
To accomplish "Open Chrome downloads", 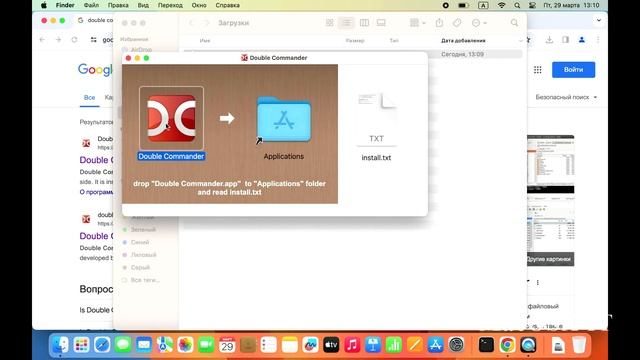I will [549, 40].
